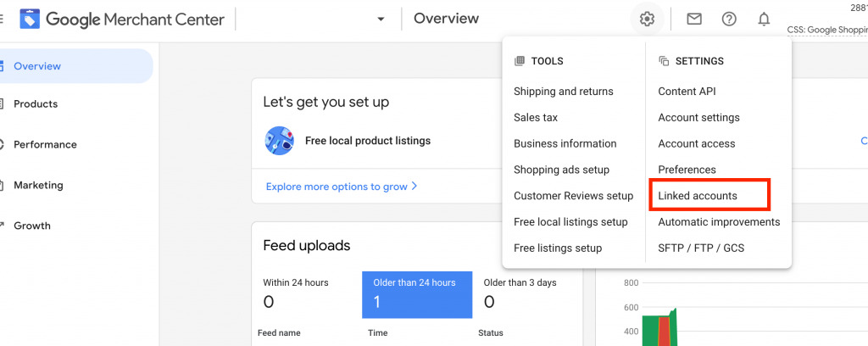This screenshot has width=868, height=346.
Task: Choose Shipping and returns tool
Action: tap(564, 92)
